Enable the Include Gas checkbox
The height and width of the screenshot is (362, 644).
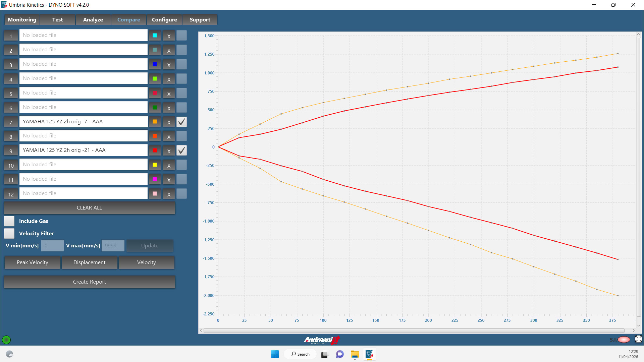[x=9, y=221]
